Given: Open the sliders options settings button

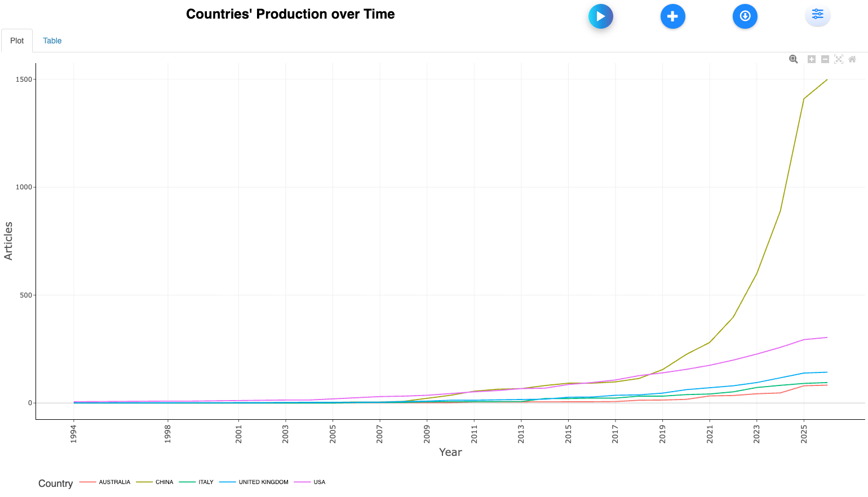Looking at the screenshot, I should click(x=817, y=15).
